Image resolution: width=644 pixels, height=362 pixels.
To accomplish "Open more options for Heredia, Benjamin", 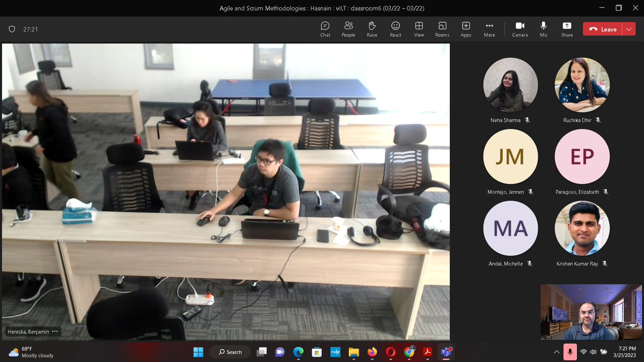I will (x=55, y=332).
